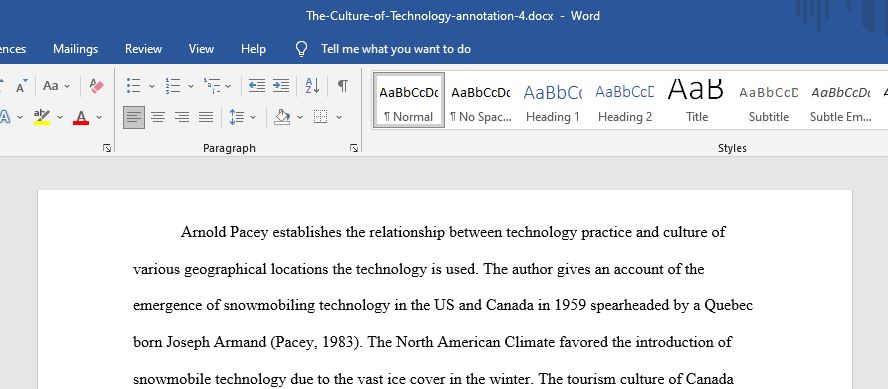Image resolution: width=888 pixels, height=389 pixels.
Task: Click the Shrink Font Size icon
Action: click(21, 87)
